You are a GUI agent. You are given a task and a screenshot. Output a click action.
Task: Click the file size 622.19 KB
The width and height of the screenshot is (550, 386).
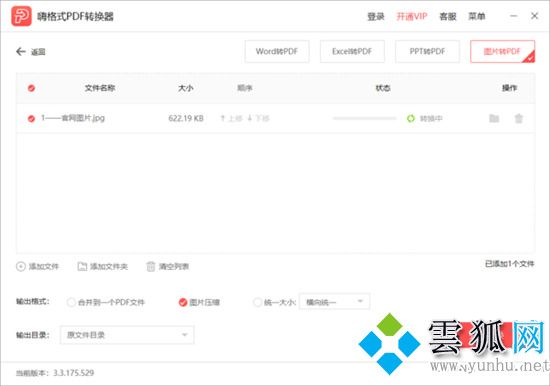[x=186, y=118]
